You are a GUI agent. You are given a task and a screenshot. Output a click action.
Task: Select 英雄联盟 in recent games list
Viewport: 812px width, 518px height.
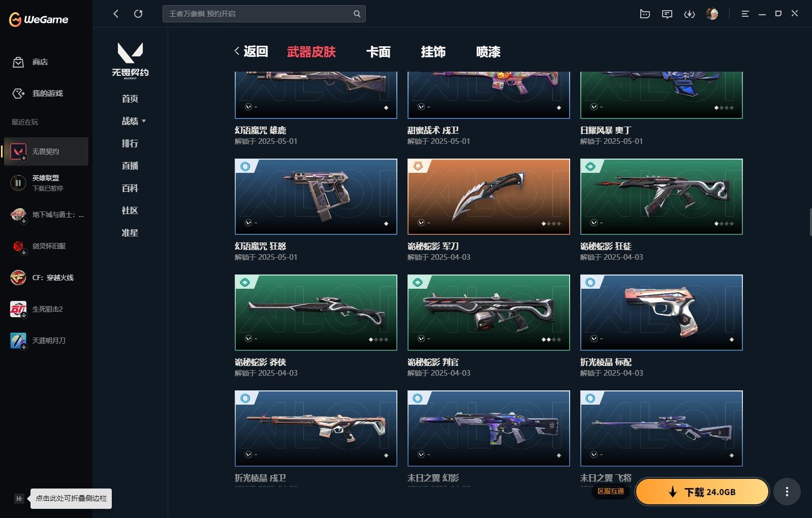point(46,182)
